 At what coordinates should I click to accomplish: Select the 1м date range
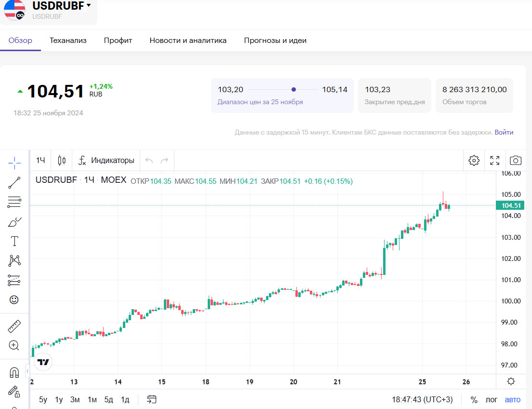click(92, 399)
